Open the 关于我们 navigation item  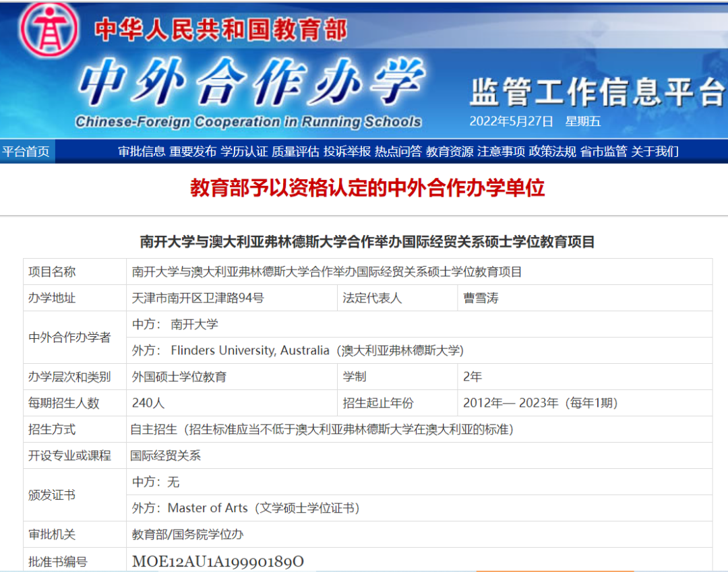pyautogui.click(x=655, y=151)
